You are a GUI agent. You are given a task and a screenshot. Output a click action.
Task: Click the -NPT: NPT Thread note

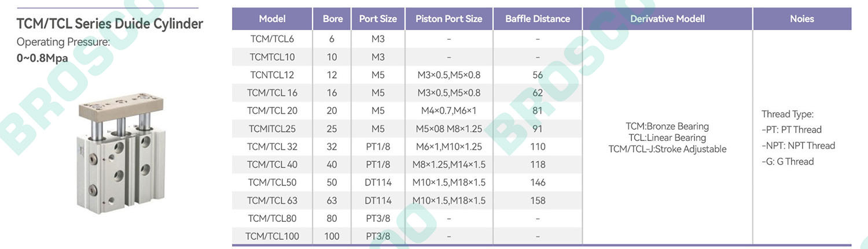pyautogui.click(x=798, y=146)
